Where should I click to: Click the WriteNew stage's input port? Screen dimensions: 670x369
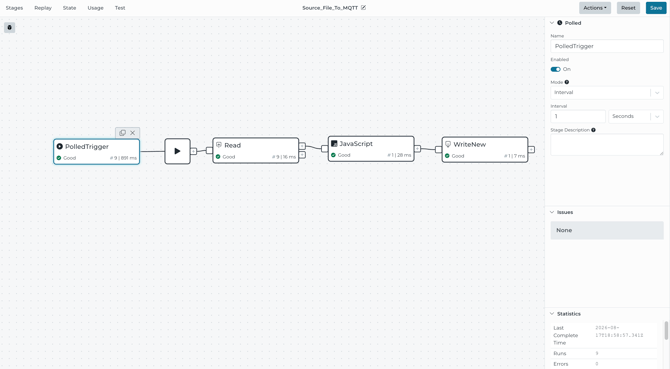(x=438, y=149)
